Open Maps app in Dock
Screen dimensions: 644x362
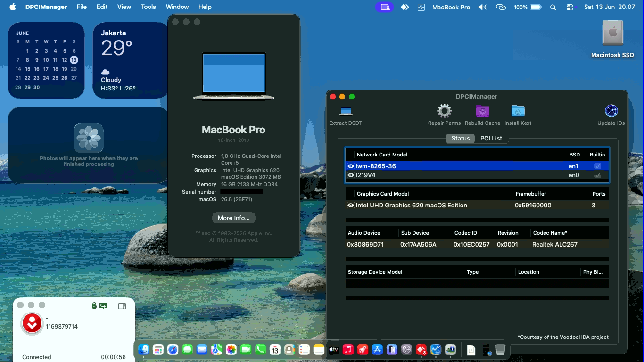point(216,350)
